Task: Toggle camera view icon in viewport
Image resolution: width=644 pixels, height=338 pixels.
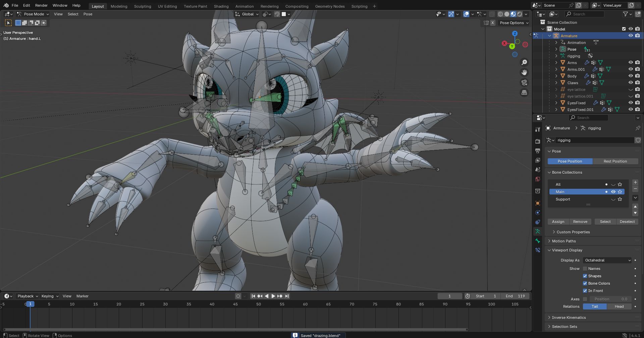Action: coord(524,82)
